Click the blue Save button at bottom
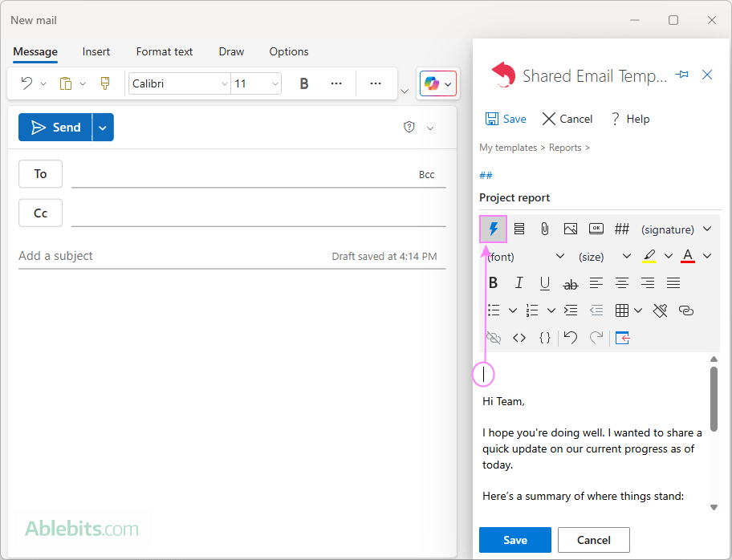The width and height of the screenshot is (732, 560). pos(515,540)
